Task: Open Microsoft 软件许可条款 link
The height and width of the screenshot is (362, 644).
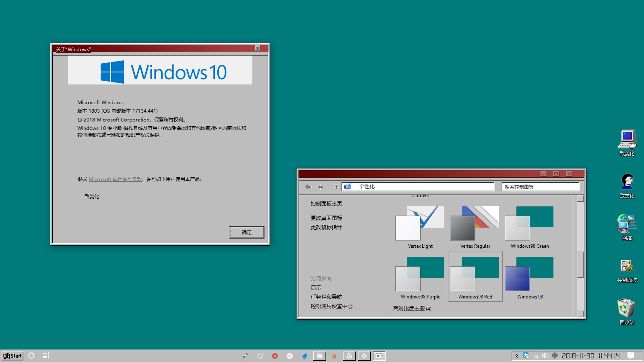Action: click(115, 179)
